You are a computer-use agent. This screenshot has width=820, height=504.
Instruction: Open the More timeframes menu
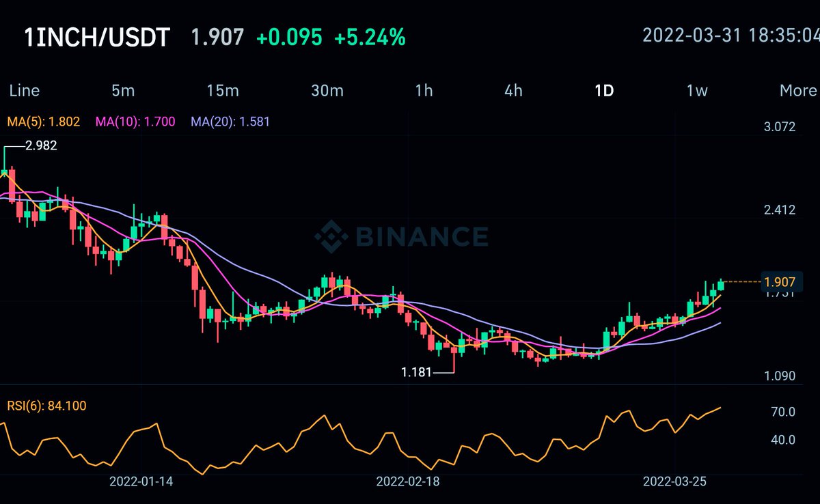(798, 90)
